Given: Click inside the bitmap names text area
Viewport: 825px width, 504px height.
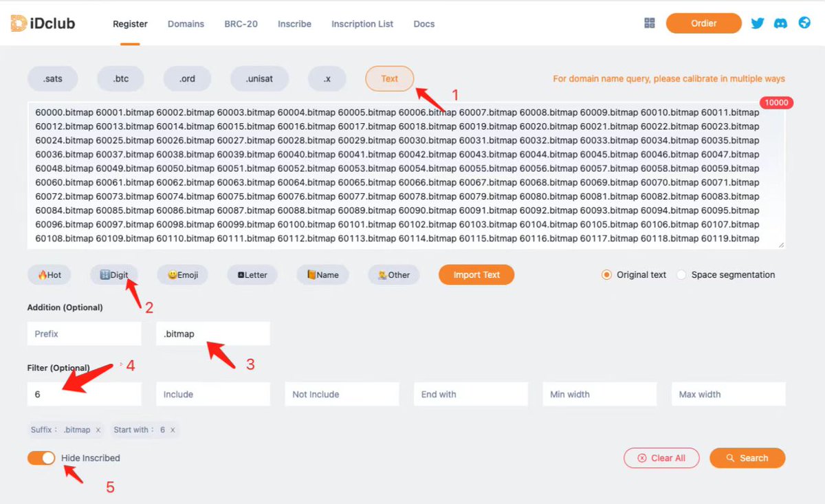Looking at the screenshot, I should pos(406,175).
